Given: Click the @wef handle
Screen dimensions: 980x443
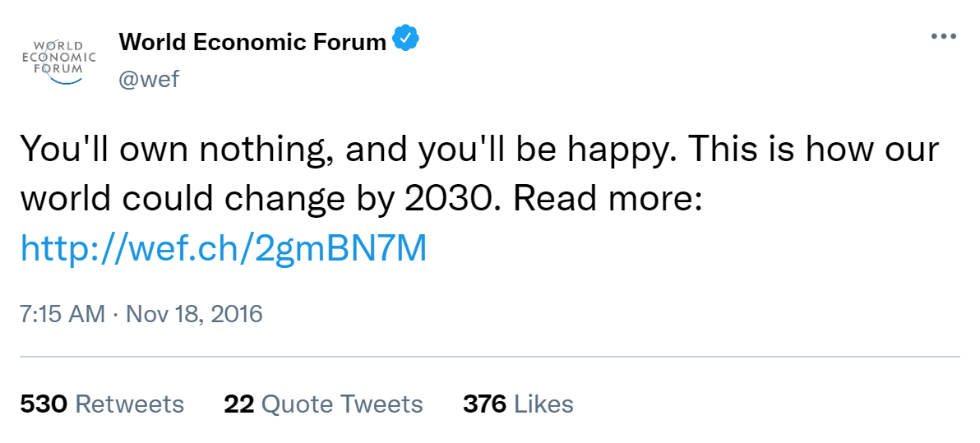Looking at the screenshot, I should click(x=149, y=79).
